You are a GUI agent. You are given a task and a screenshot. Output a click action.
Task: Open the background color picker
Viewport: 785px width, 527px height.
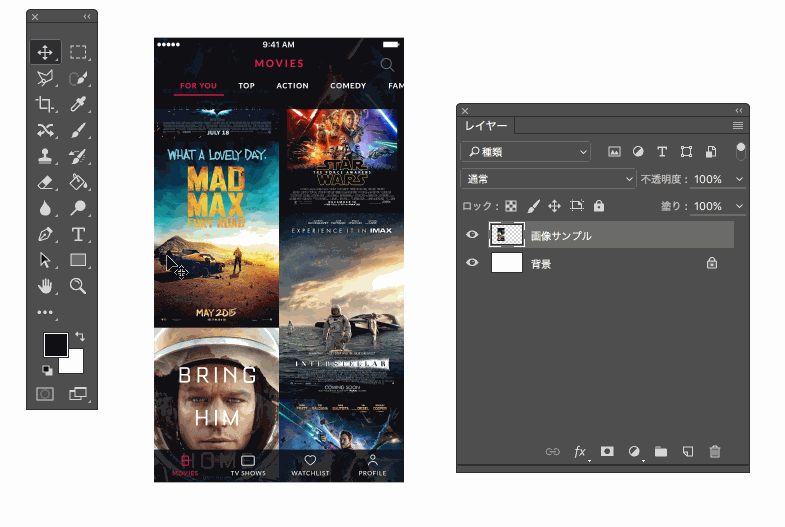(74, 364)
